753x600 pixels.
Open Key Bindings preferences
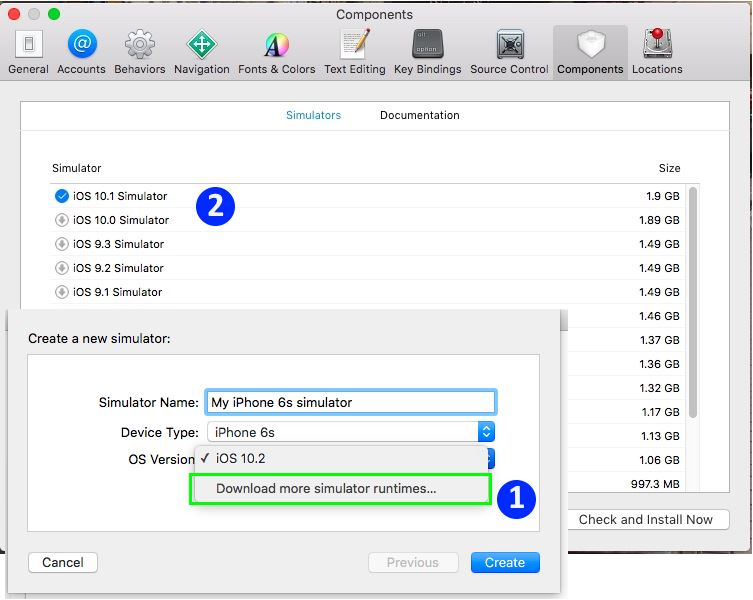point(427,52)
